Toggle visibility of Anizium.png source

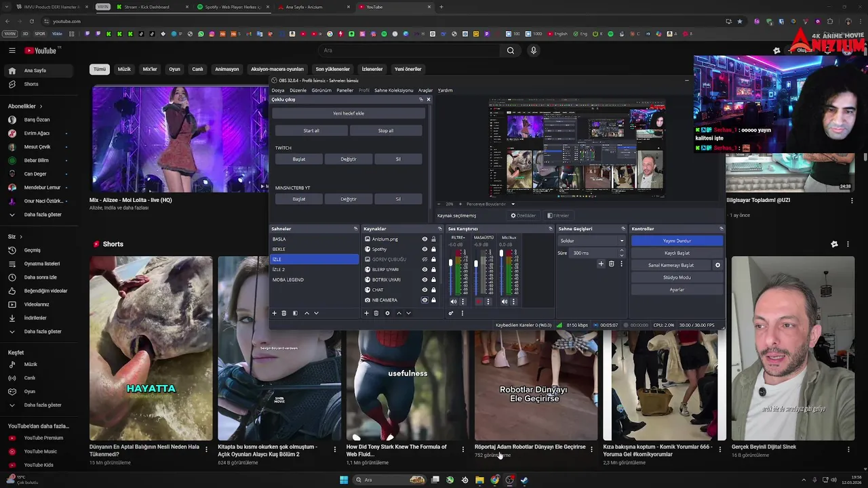tap(425, 239)
